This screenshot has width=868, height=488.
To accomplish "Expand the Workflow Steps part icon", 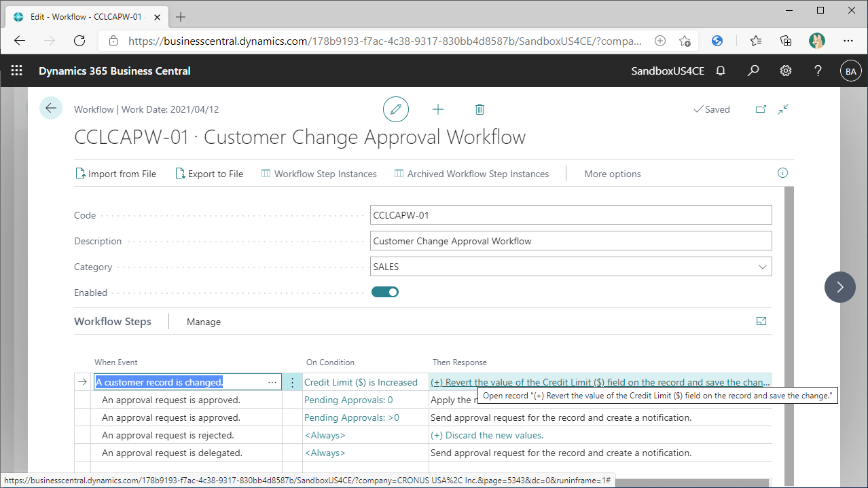I will tap(761, 322).
